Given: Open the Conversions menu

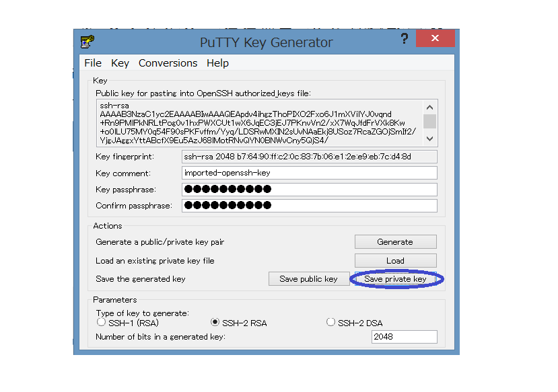Looking at the screenshot, I should (x=168, y=63).
